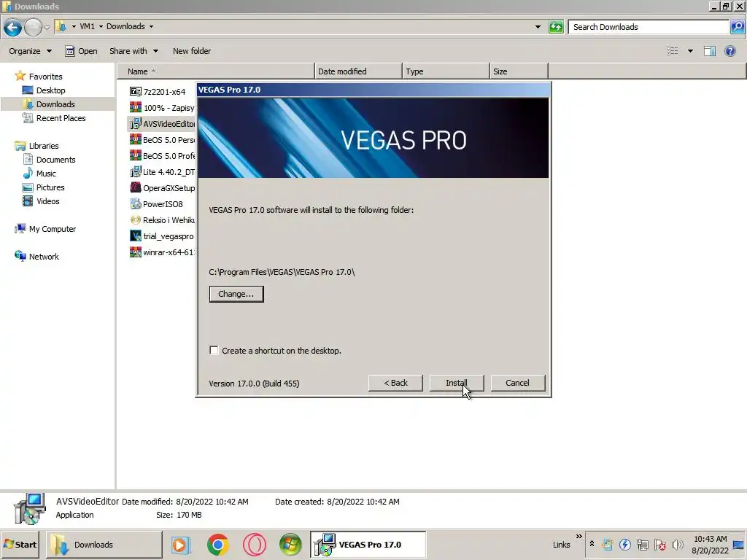Open the Share with menu
Screen dimensions: 747x560
click(x=133, y=51)
